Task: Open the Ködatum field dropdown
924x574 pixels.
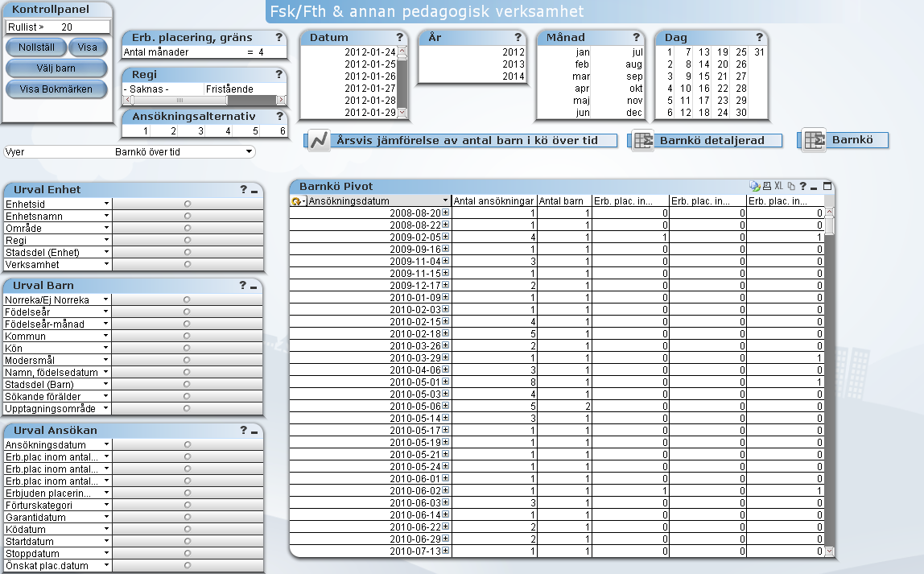Action: point(106,529)
